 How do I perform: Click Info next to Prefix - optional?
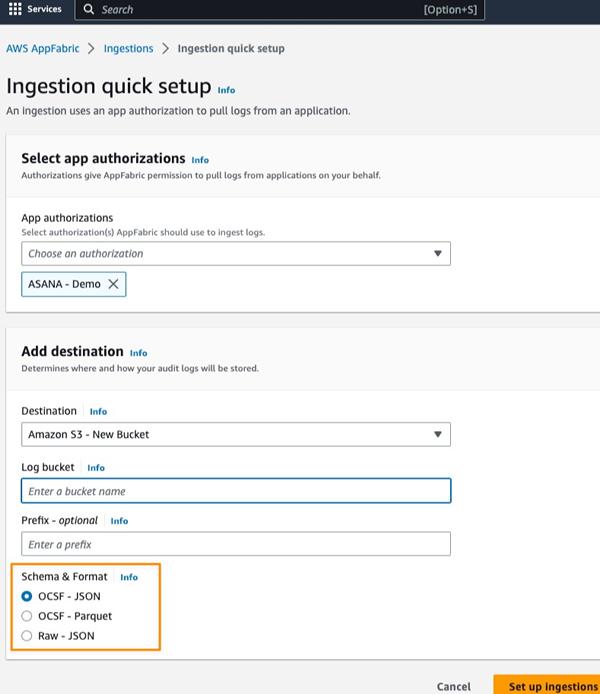pos(119,521)
